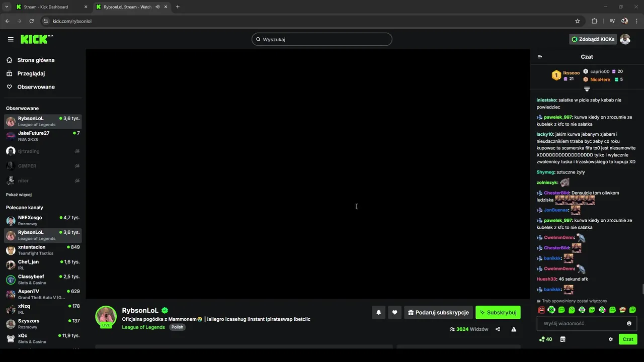Image resolution: width=644 pixels, height=362 pixels.
Task: Open Szyszors recommended channel
Action: [43, 324]
